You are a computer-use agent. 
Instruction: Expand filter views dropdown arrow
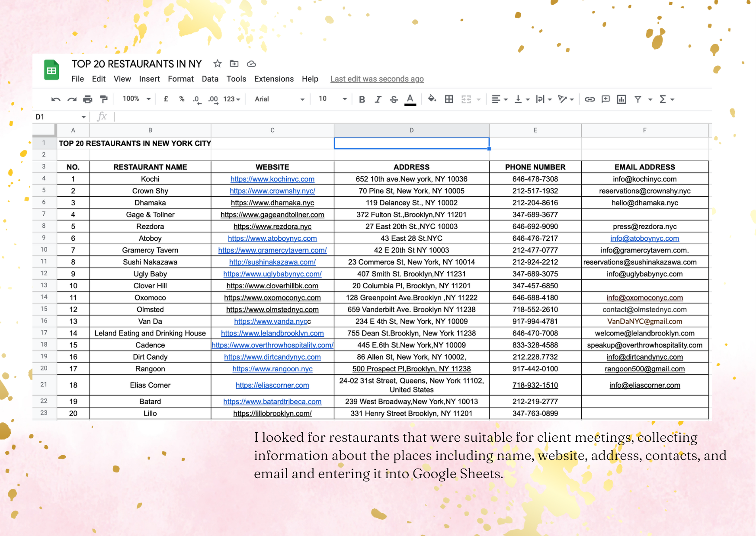650,100
